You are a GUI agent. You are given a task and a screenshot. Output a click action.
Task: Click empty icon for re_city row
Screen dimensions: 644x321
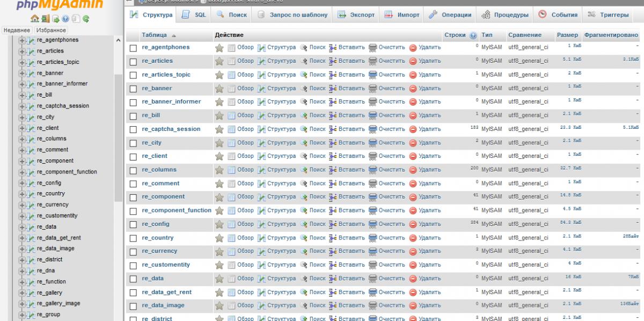point(373,143)
